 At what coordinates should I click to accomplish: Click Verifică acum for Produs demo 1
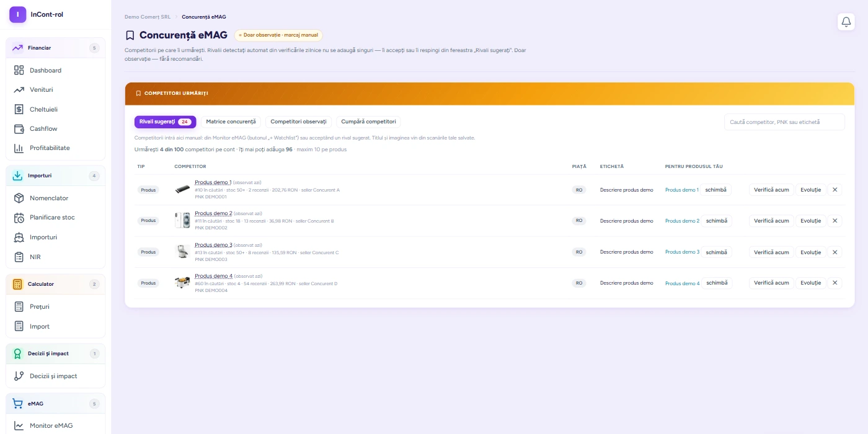771,190
